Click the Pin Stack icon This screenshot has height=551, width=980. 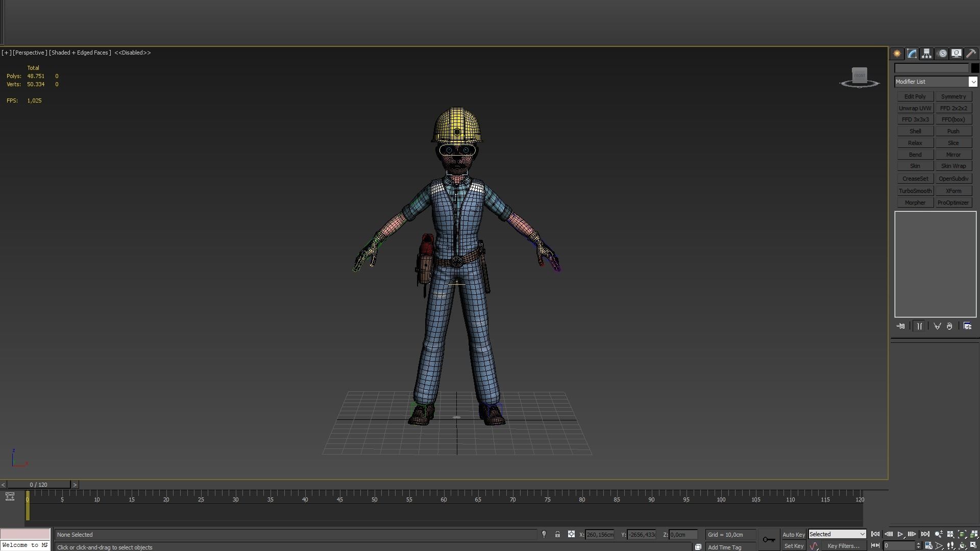pos(901,326)
